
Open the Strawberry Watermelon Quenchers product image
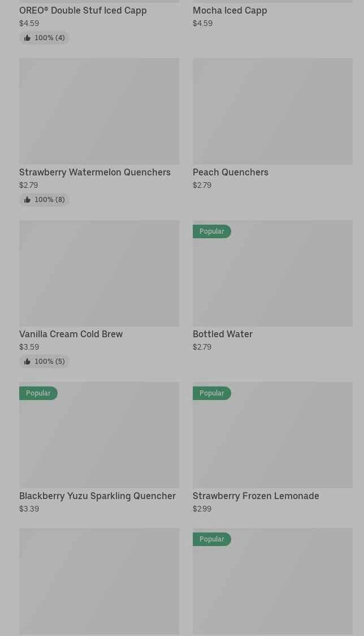tap(99, 111)
